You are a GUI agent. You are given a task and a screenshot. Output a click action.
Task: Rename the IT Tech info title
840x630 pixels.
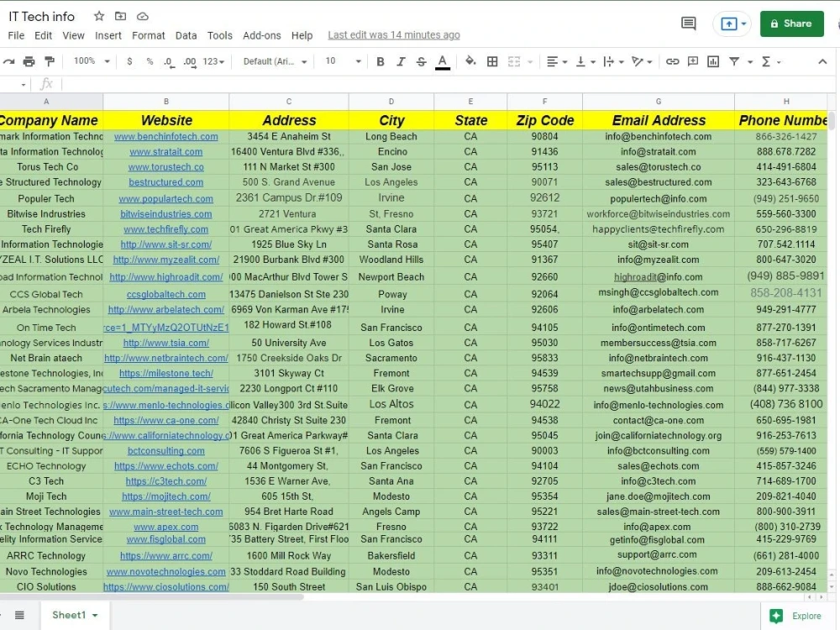pos(41,17)
